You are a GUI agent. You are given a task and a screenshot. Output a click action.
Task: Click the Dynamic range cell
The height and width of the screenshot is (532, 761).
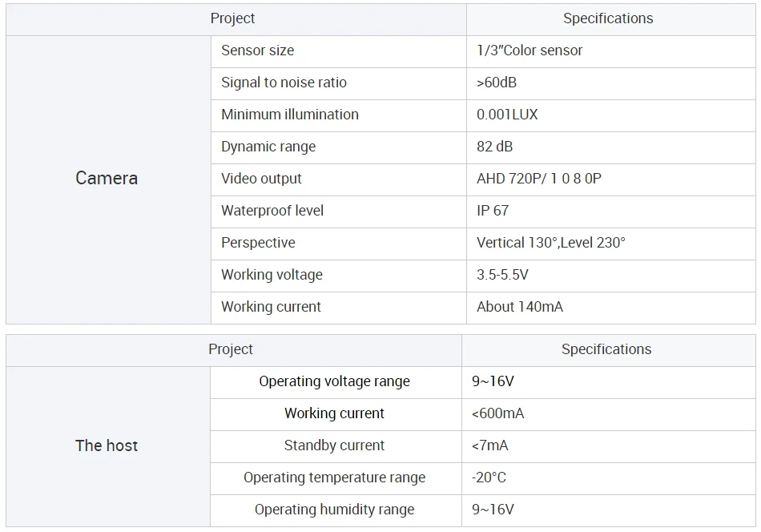pos(268,147)
